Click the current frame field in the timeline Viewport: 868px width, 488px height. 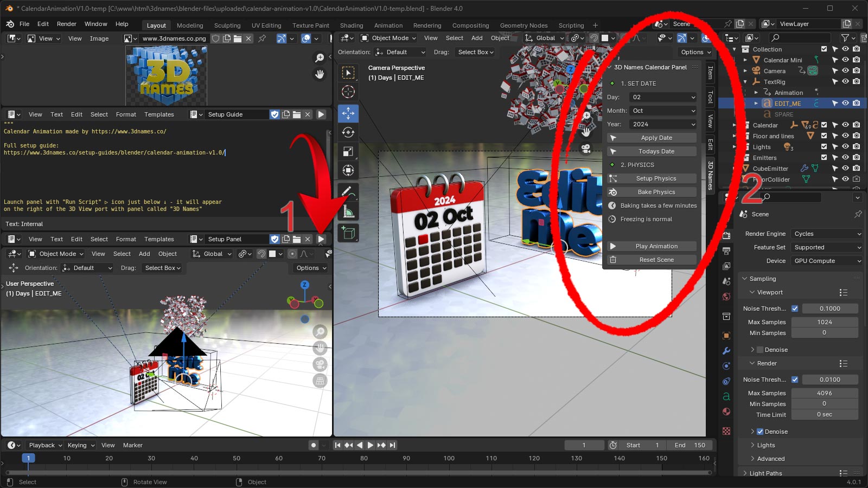(x=584, y=445)
